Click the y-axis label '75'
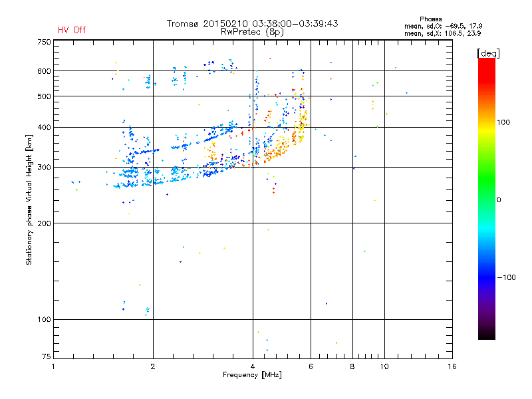Screen dimensions: 532x399 pos(47,356)
